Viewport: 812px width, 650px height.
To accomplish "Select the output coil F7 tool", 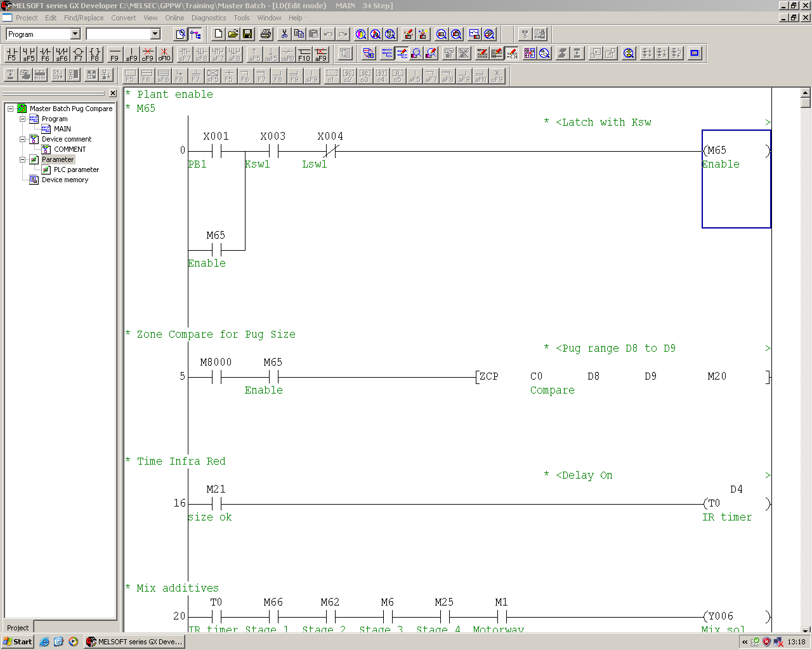I will coord(77,53).
